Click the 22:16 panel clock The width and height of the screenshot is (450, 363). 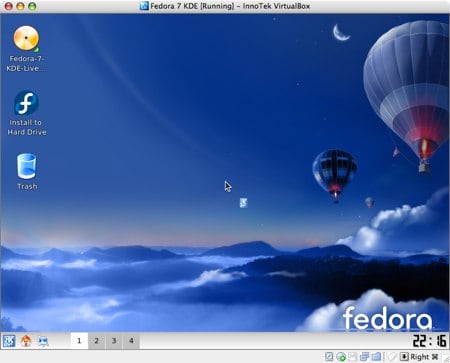[x=429, y=341]
